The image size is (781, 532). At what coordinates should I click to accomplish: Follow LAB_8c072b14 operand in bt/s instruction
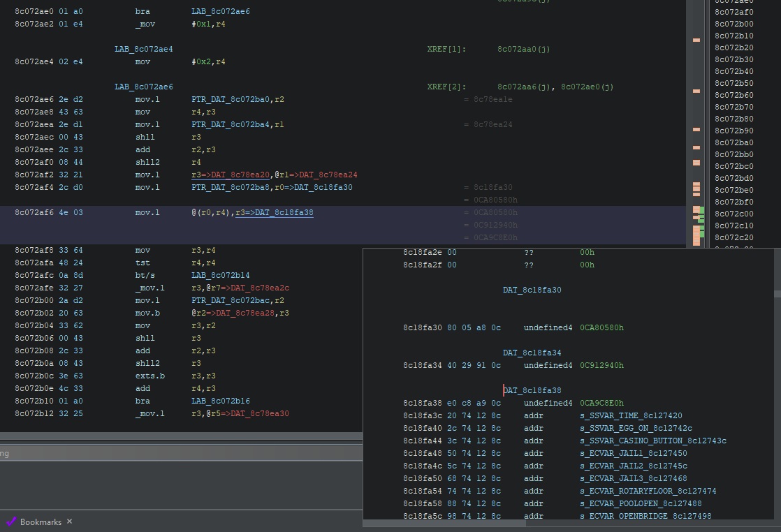click(x=220, y=275)
